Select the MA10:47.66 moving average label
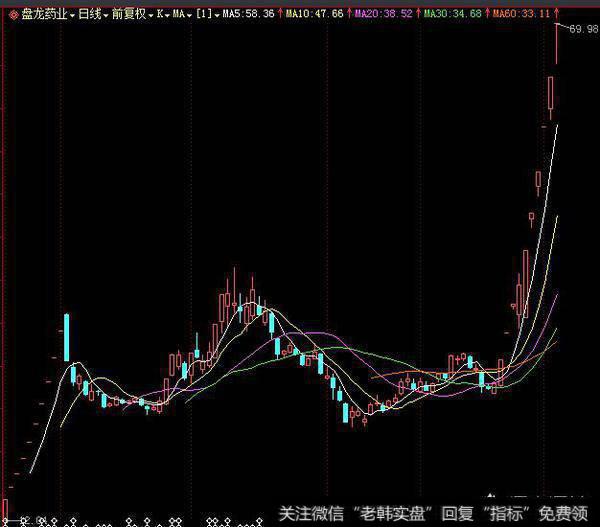600x527 pixels. point(315,15)
